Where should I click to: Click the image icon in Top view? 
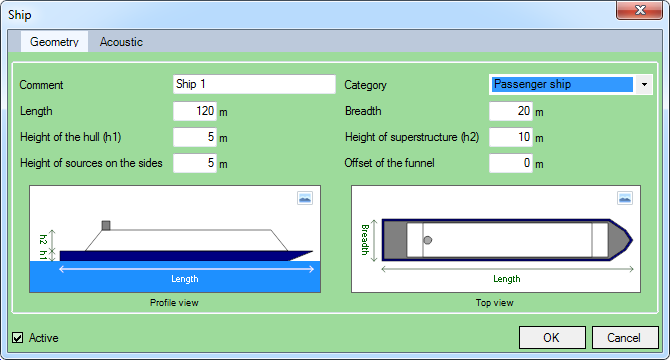click(625, 198)
